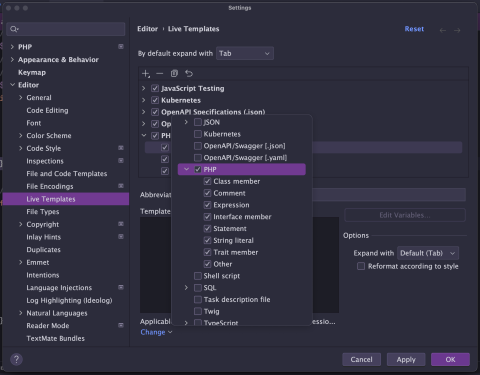The width and height of the screenshot is (480, 375).
Task: Expand the Appearance & Behavior section
Action: (12, 59)
